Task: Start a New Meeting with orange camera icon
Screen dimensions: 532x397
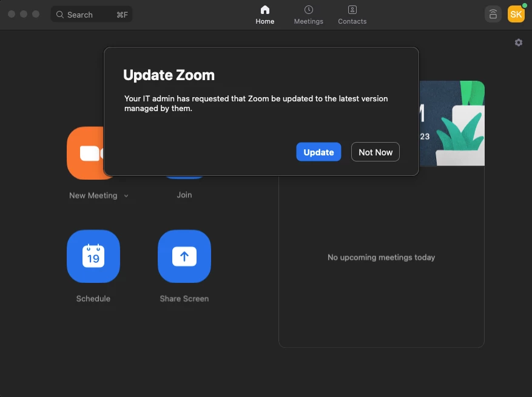Action: (x=86, y=153)
